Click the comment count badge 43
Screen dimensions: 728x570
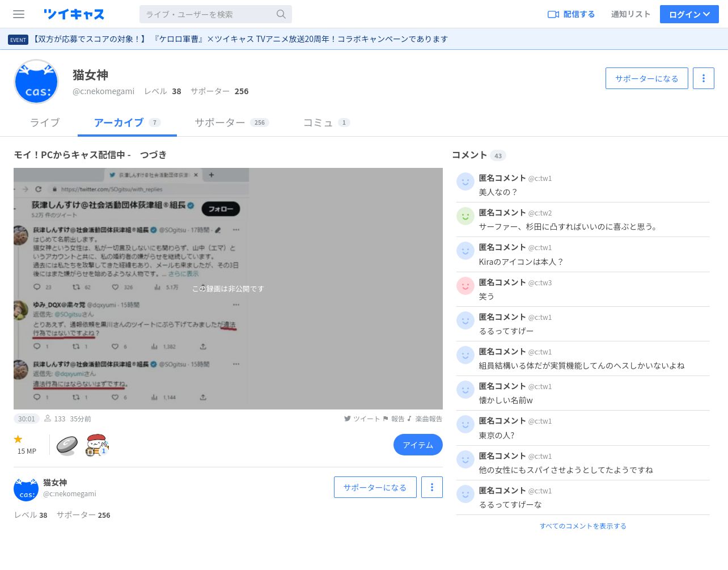click(498, 155)
